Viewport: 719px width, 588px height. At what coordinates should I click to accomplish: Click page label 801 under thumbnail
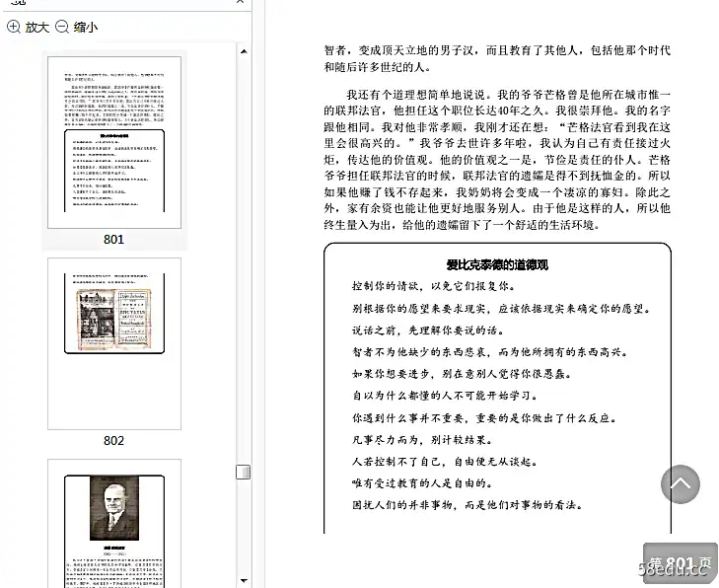(113, 240)
